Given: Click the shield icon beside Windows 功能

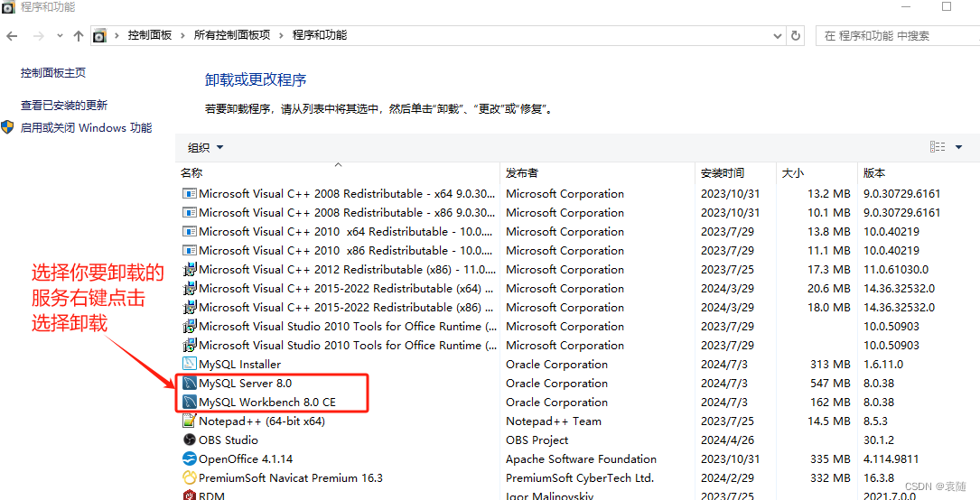Looking at the screenshot, I should click(x=7, y=128).
